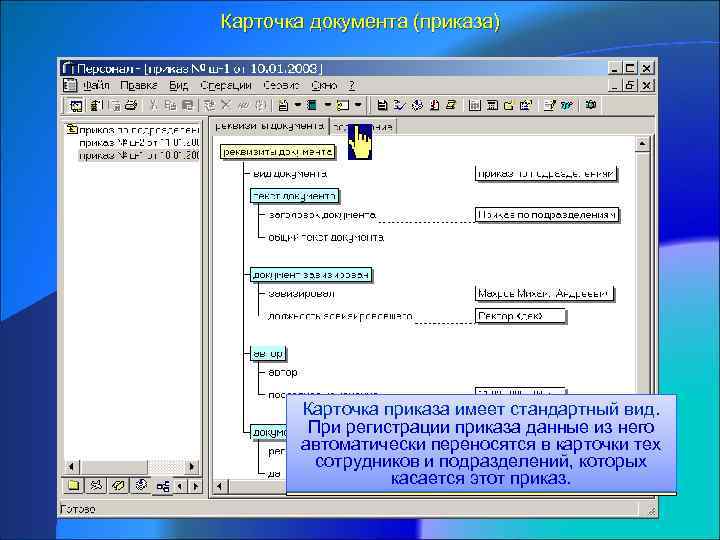Click the teal and green icon near the toolbar end

pos(567,106)
